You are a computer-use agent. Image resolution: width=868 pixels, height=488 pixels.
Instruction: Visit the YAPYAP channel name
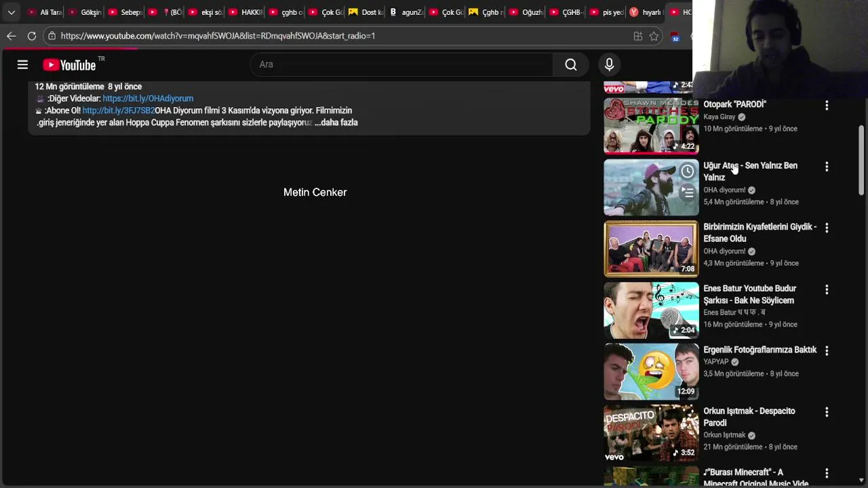click(715, 362)
